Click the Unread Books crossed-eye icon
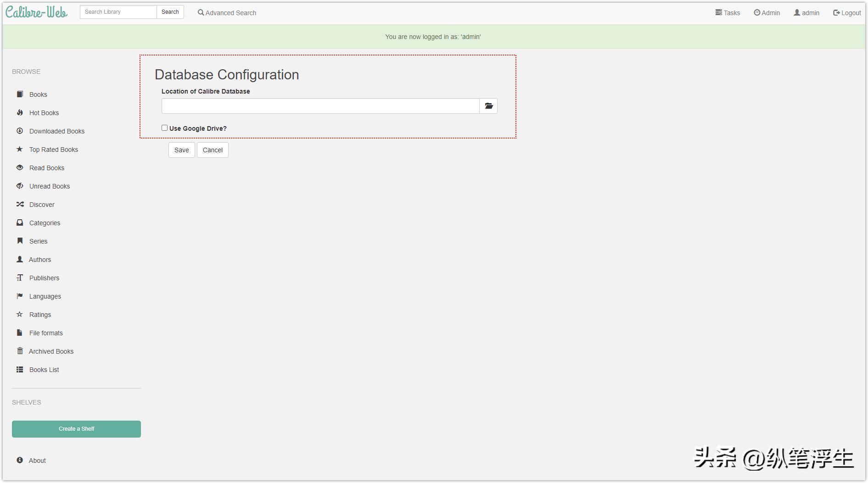This screenshot has height=483, width=868. point(20,186)
